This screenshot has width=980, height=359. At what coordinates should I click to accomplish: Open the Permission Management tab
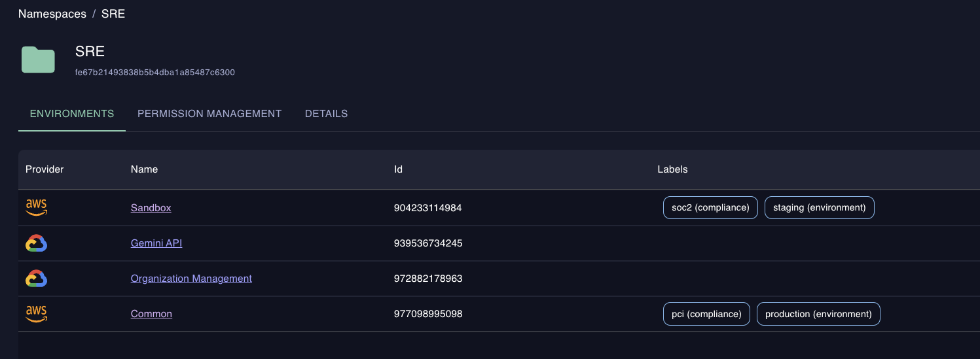click(209, 114)
